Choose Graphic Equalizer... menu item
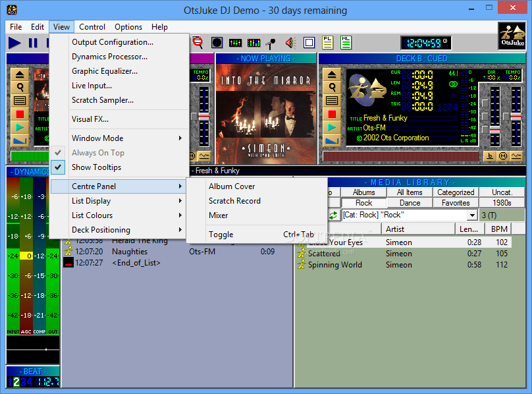The width and height of the screenshot is (532, 394). click(x=118, y=71)
